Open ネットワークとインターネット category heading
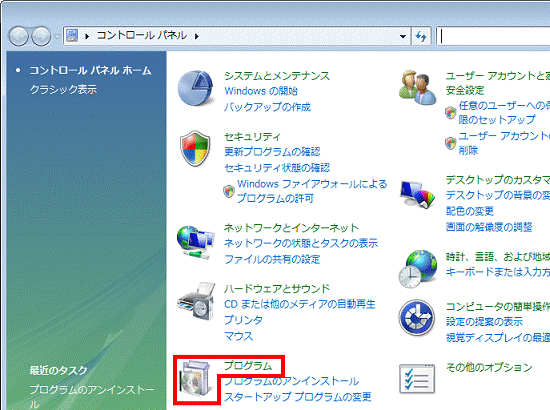Screen dimensions: 550x410 (291, 228)
